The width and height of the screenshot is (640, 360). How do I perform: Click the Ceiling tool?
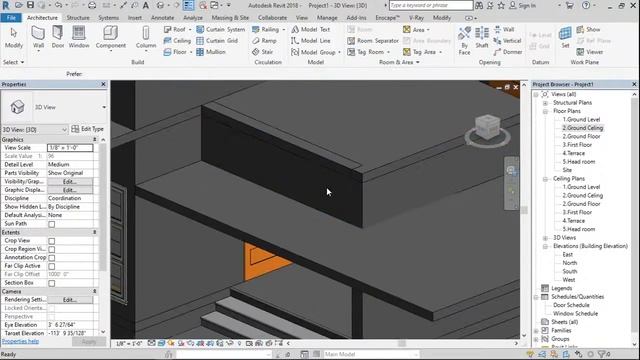(177, 40)
